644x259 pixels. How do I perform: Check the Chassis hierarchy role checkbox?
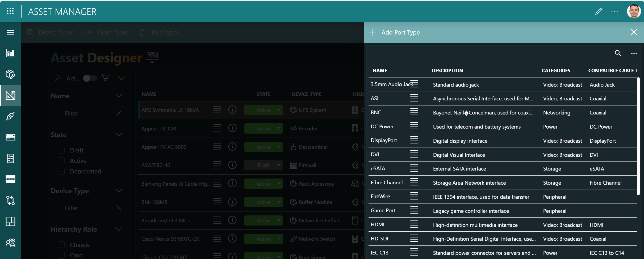pos(61,245)
